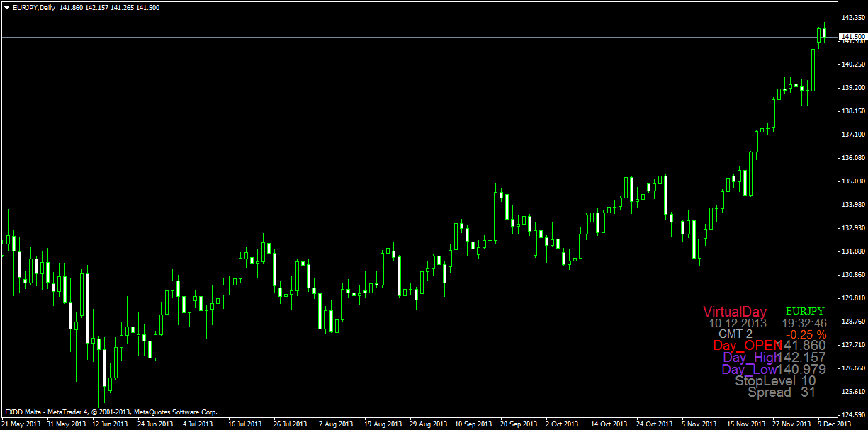Viewport: 868px width, 430px height.
Task: Click the triangle arrow beside EURJPY,Daily
Action: (x=6, y=7)
